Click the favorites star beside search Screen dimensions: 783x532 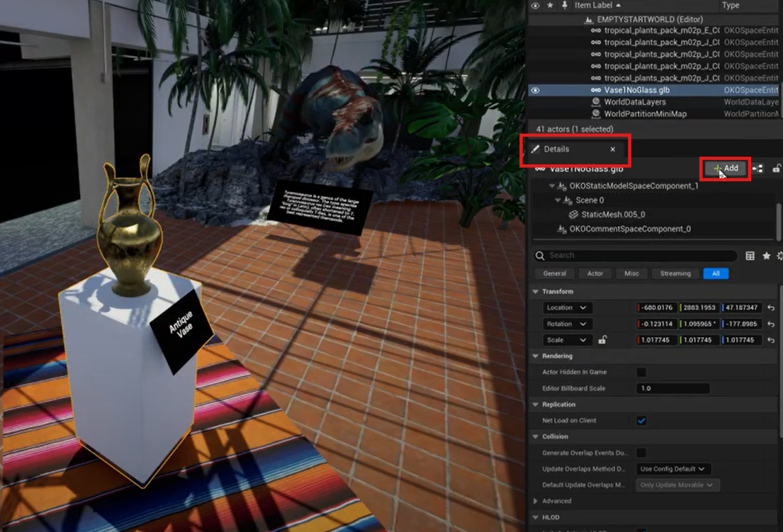766,256
